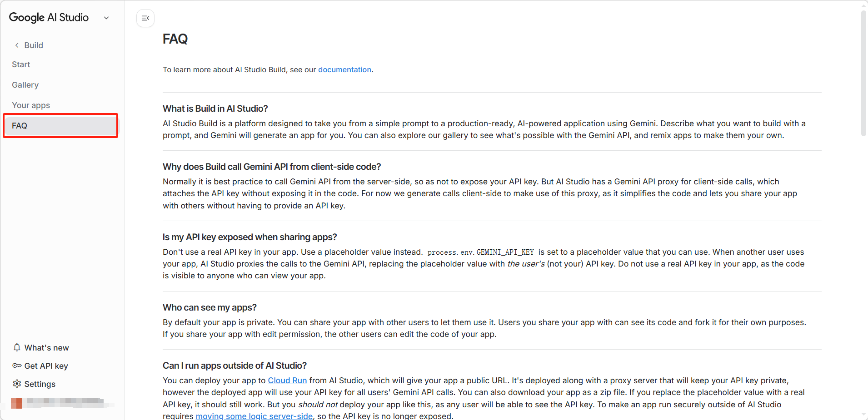Click the What's new label
Image resolution: width=868 pixels, height=420 pixels.
46,348
